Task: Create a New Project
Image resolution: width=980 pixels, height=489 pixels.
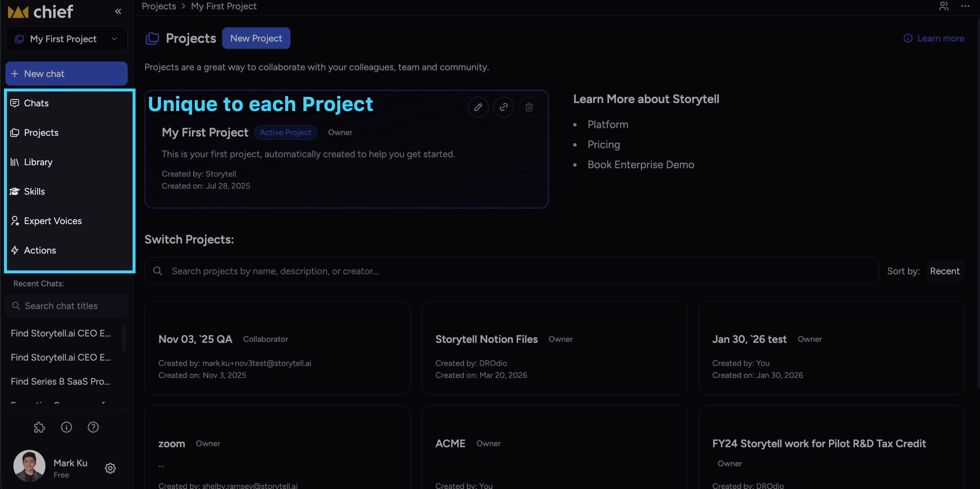Action: tap(256, 38)
